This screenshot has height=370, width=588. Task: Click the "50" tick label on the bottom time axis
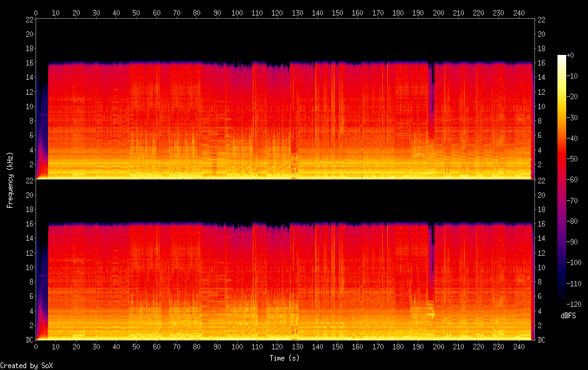click(136, 347)
